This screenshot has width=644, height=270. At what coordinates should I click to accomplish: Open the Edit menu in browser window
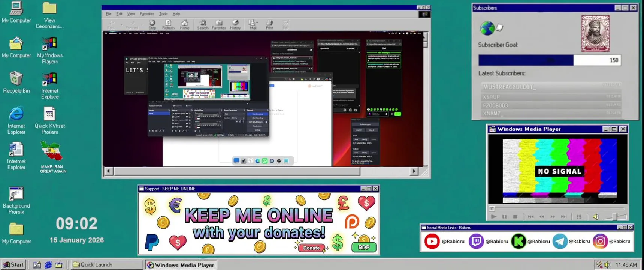[119, 14]
